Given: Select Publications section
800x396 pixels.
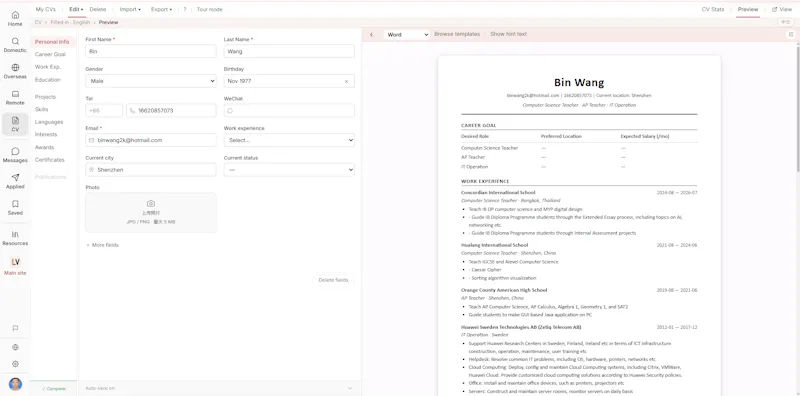Looking at the screenshot, I should (x=51, y=177).
